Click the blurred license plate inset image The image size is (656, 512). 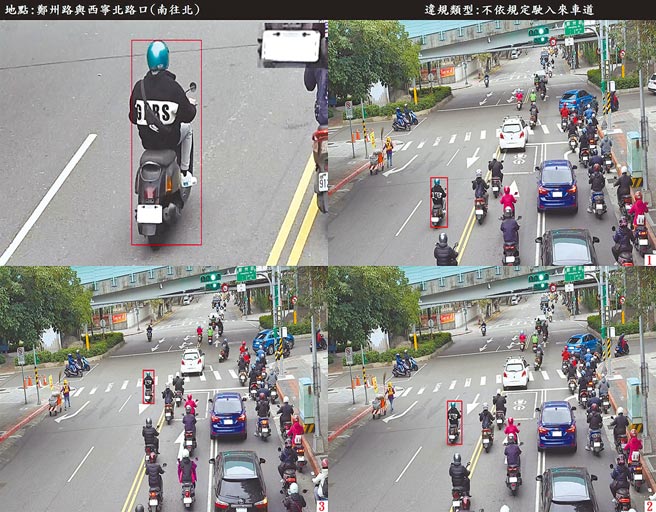pos(292,45)
